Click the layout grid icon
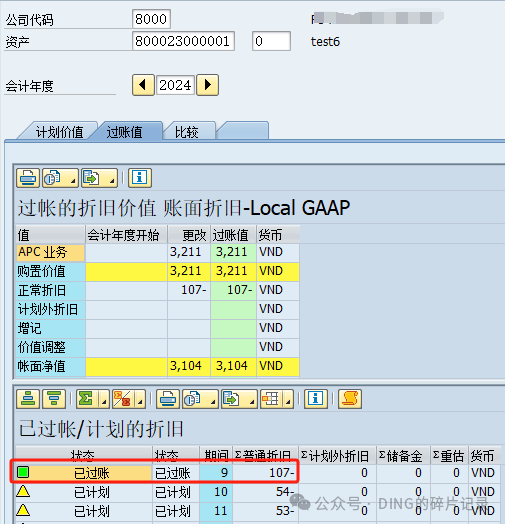 point(270,399)
